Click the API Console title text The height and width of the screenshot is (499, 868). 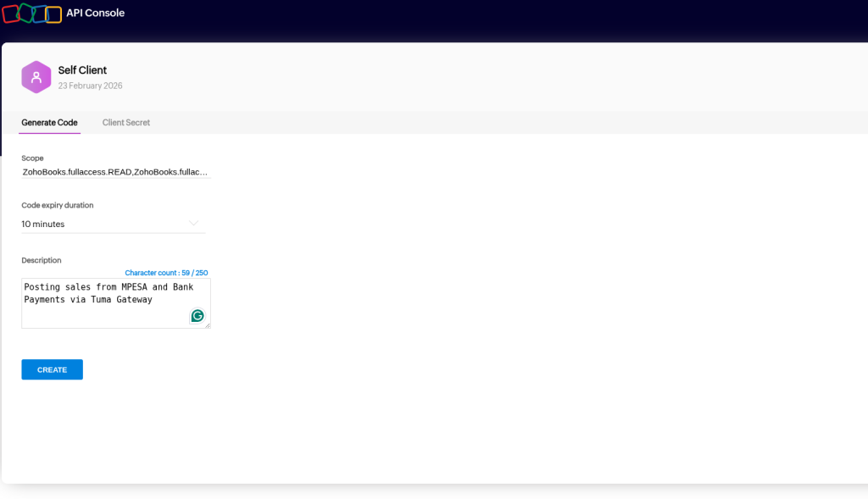coord(95,13)
